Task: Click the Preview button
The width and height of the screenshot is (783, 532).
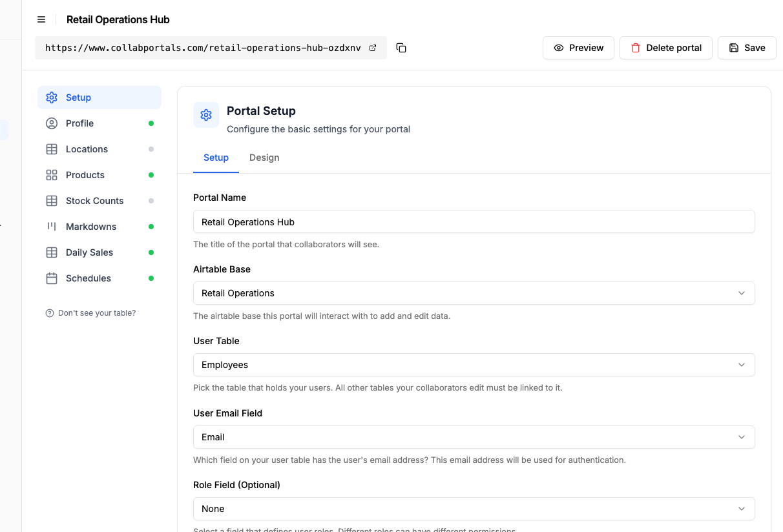Action: pyautogui.click(x=578, y=48)
